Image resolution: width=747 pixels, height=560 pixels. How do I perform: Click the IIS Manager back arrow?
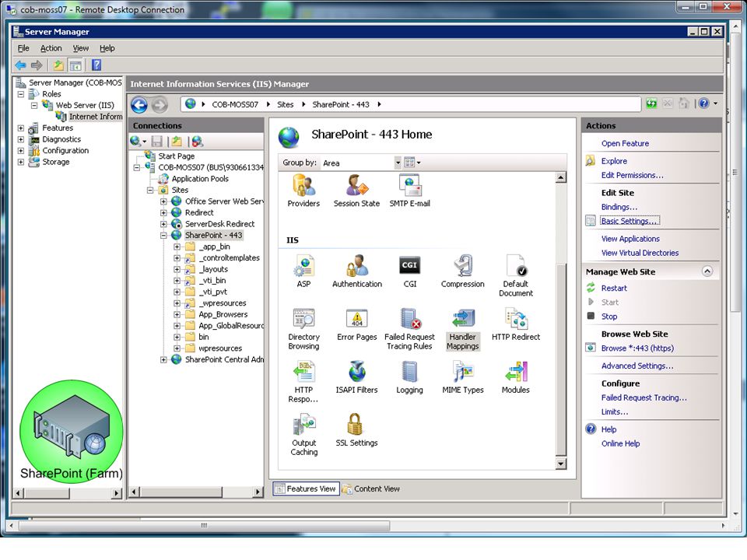click(x=139, y=105)
